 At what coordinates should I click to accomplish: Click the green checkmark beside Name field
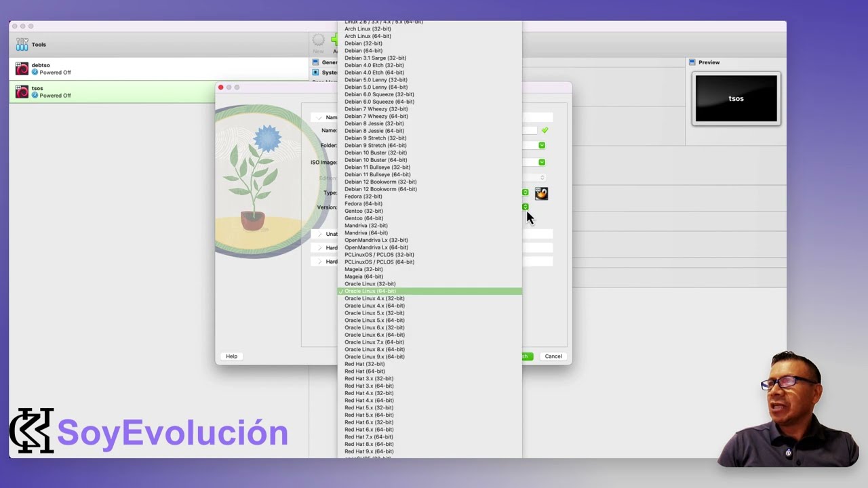pyautogui.click(x=545, y=130)
